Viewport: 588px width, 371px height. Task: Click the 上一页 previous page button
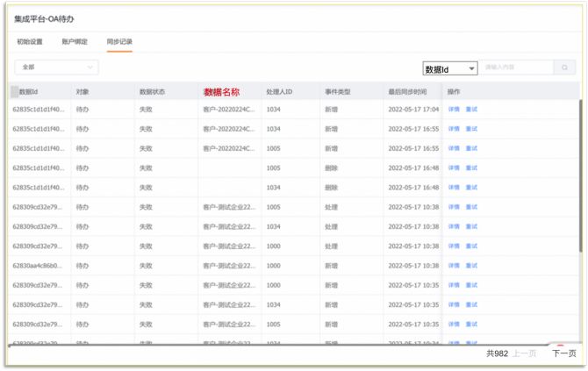pyautogui.click(x=525, y=353)
